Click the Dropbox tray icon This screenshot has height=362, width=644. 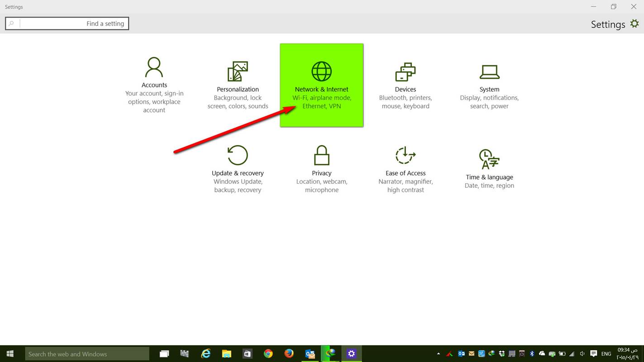pyautogui.click(x=502, y=354)
